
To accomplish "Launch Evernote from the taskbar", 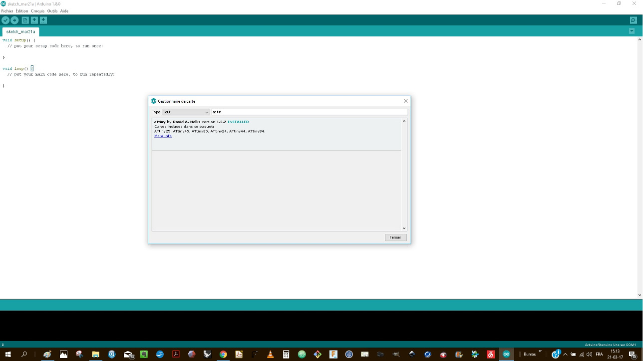I will pyautogui.click(x=144, y=355).
